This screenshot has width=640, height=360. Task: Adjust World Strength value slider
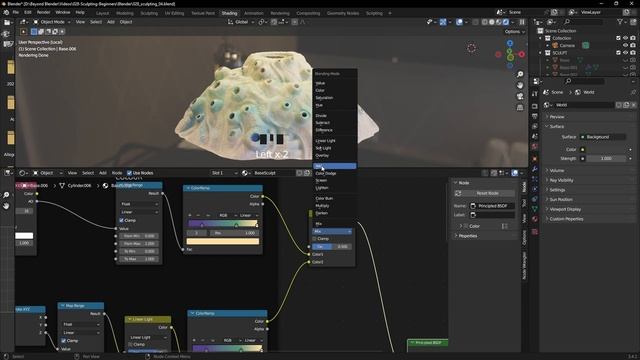click(606, 158)
